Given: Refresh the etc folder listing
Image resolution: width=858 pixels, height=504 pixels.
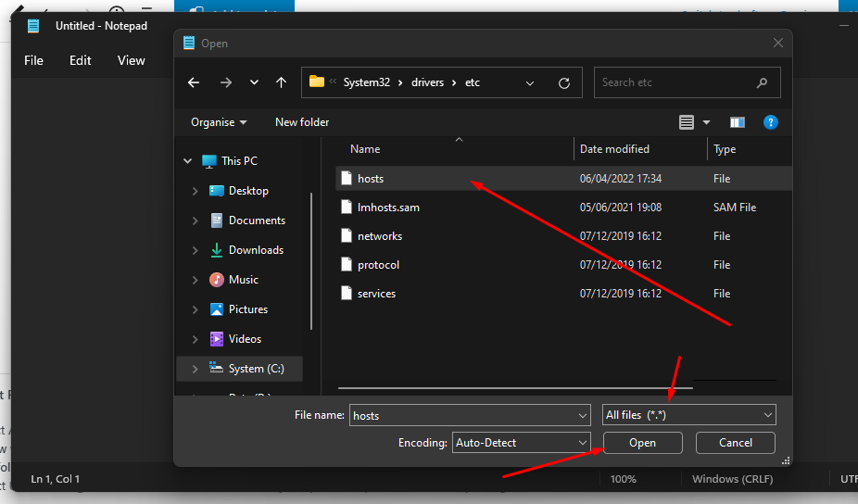Looking at the screenshot, I should (x=563, y=82).
